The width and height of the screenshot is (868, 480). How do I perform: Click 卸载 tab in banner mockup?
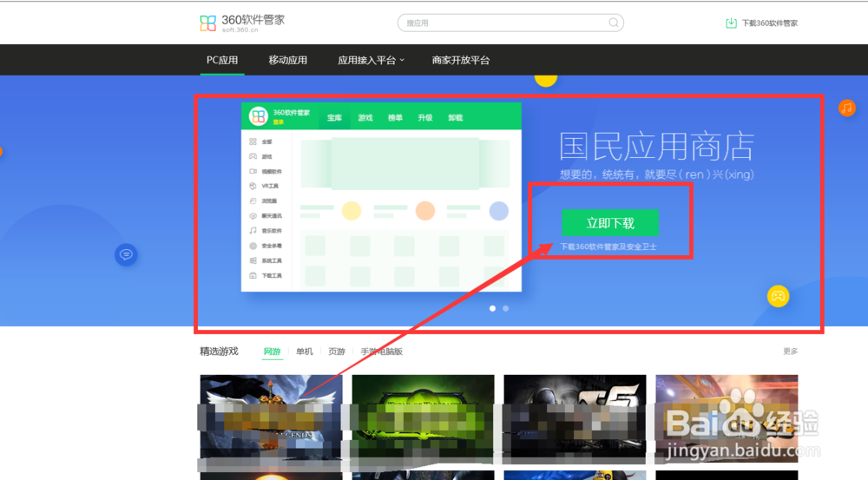(456, 117)
